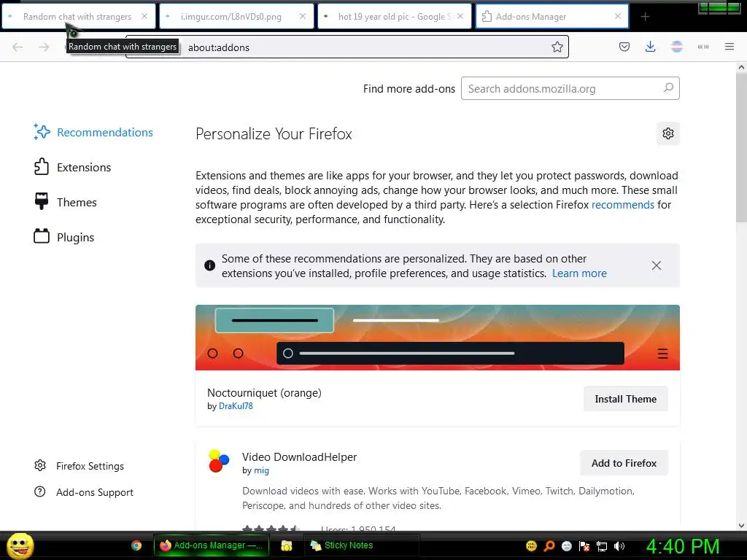Click the network tray icon
747x560 pixels.
click(x=602, y=545)
